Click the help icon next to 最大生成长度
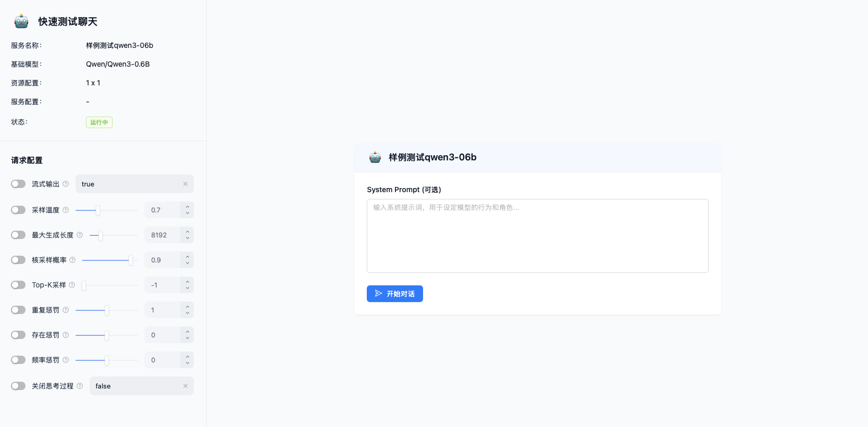This screenshot has width=868, height=427. [x=80, y=235]
